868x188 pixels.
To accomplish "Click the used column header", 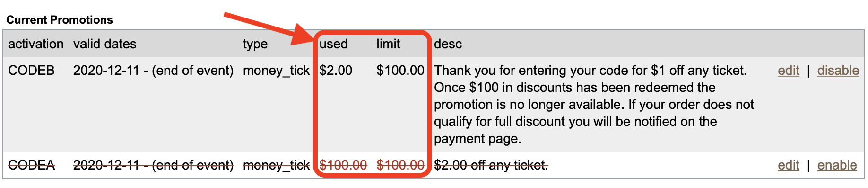I will [333, 44].
